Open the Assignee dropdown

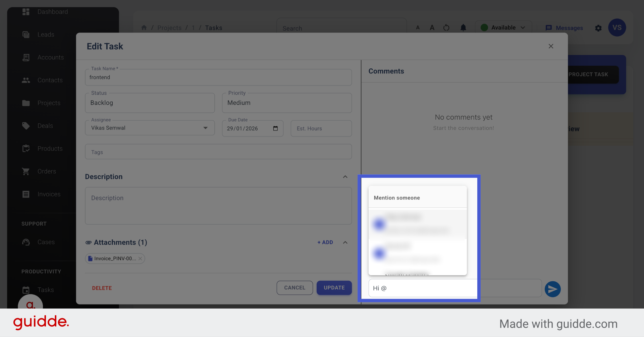[205, 128]
